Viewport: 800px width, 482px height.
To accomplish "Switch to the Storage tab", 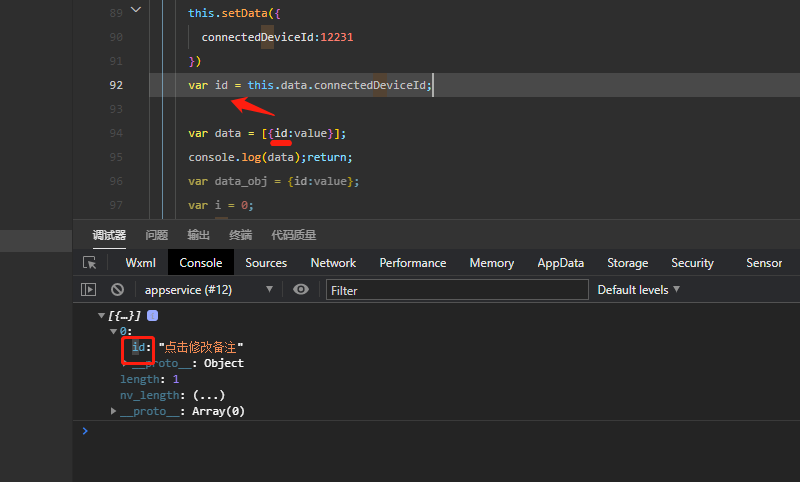I will tap(628, 263).
